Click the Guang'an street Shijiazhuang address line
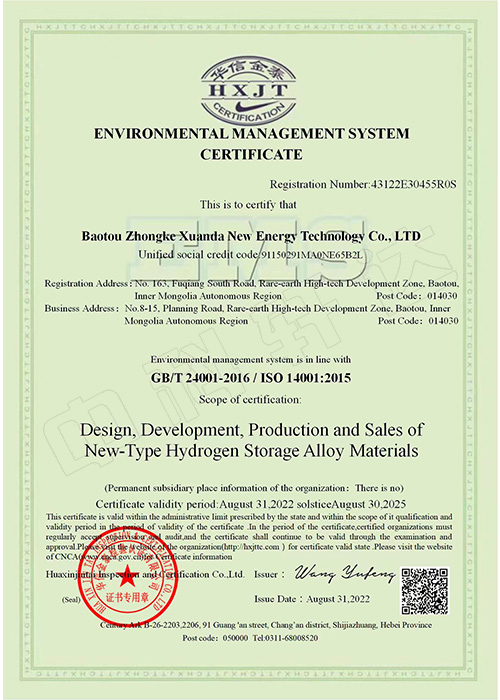Viewport: 500px width, 700px height. click(266, 625)
